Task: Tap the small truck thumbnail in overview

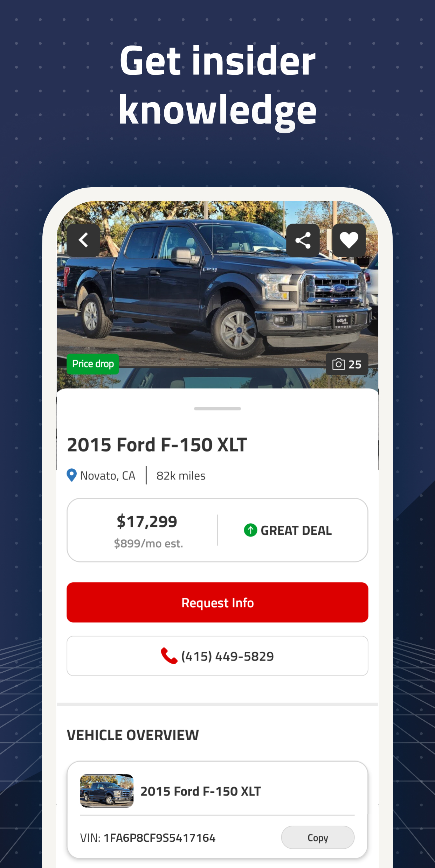Action: click(107, 791)
